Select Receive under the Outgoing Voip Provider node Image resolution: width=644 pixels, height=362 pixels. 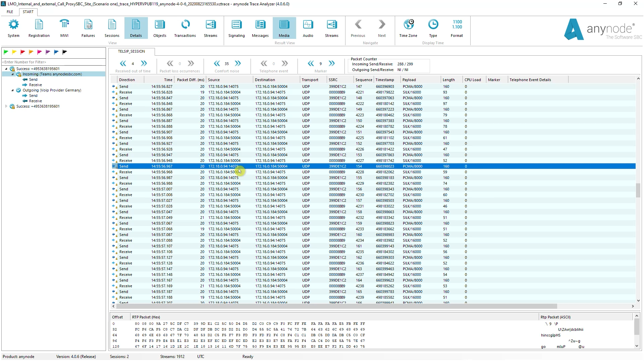click(x=36, y=101)
